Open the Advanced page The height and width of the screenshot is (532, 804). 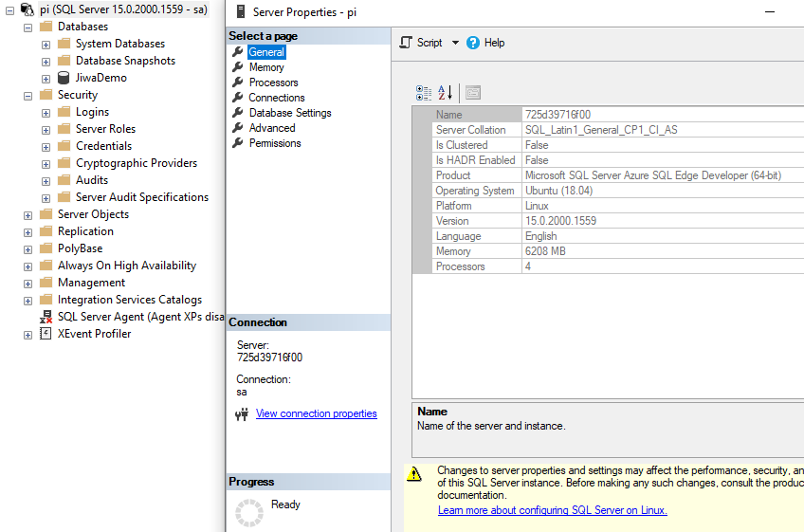coord(271,128)
